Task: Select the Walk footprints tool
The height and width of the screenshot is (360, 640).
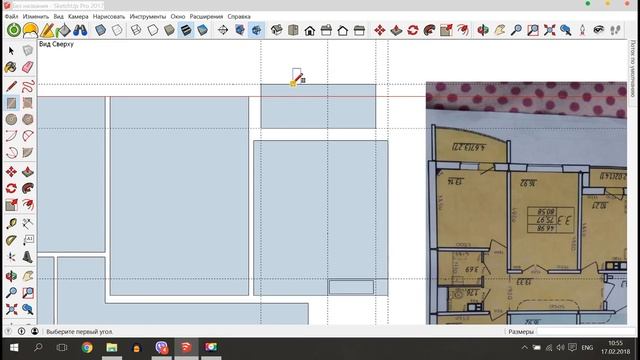Action: point(616,30)
